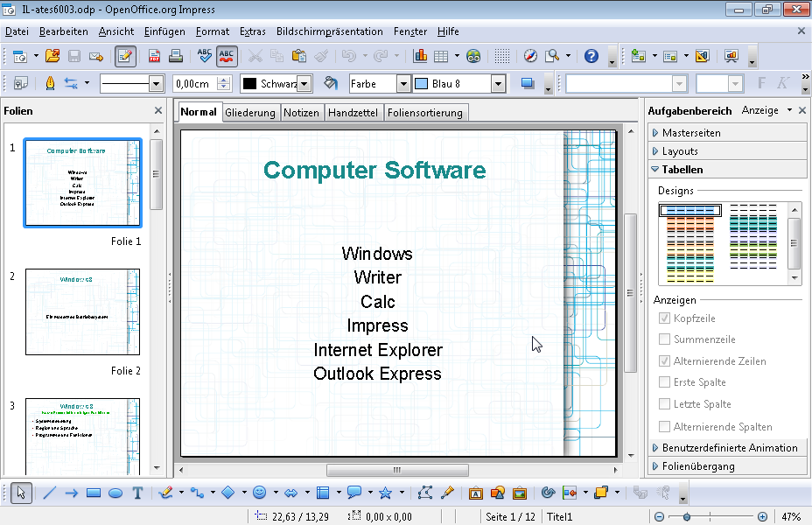Expand the Masterseiten section
Viewport: 812px width, 525px height.
(691, 133)
